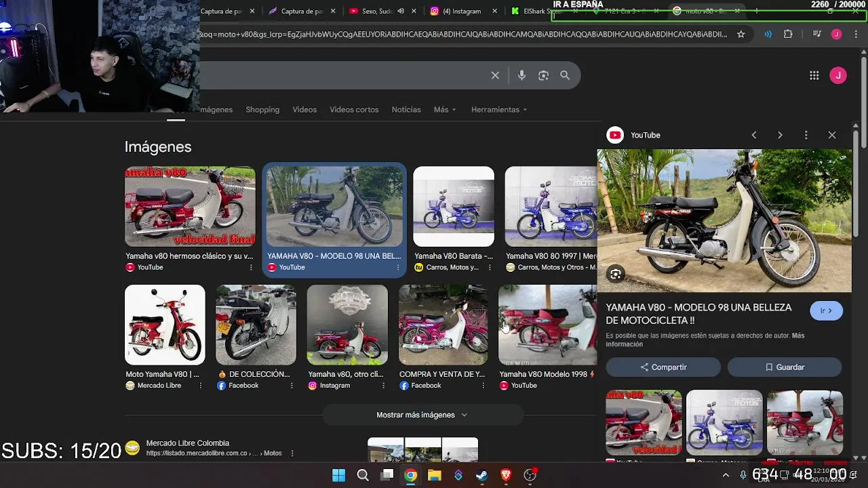This screenshot has width=868, height=488.
Task: Show hidden system tray icons
Action: click(x=726, y=475)
